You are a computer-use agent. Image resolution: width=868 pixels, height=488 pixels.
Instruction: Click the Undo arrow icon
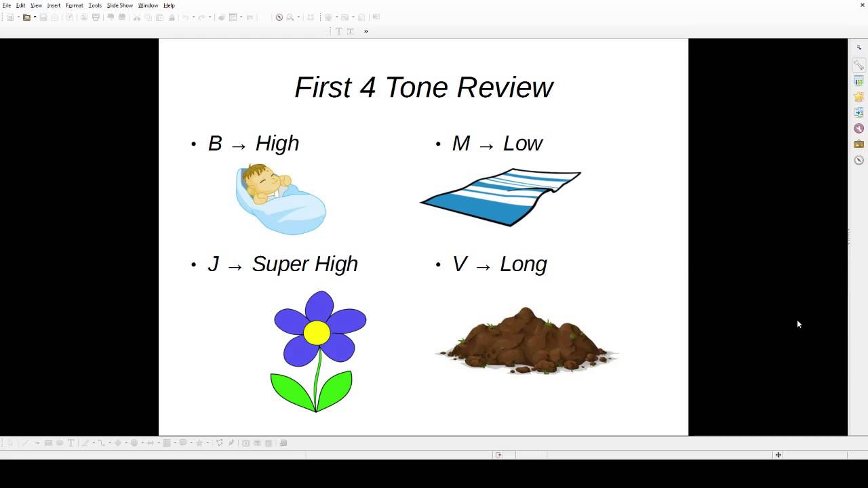pyautogui.click(x=185, y=17)
